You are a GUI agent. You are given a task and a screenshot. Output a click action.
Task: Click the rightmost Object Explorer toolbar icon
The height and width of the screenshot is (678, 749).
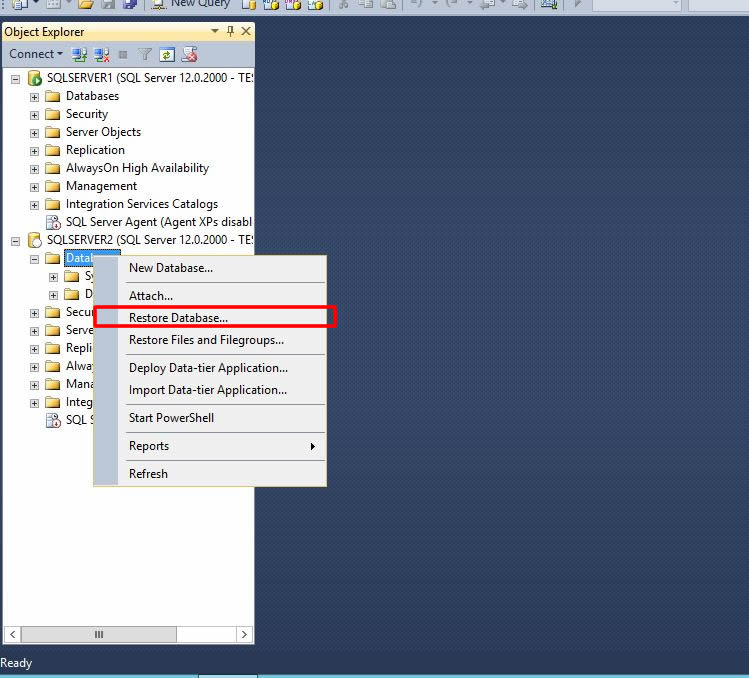(x=188, y=54)
